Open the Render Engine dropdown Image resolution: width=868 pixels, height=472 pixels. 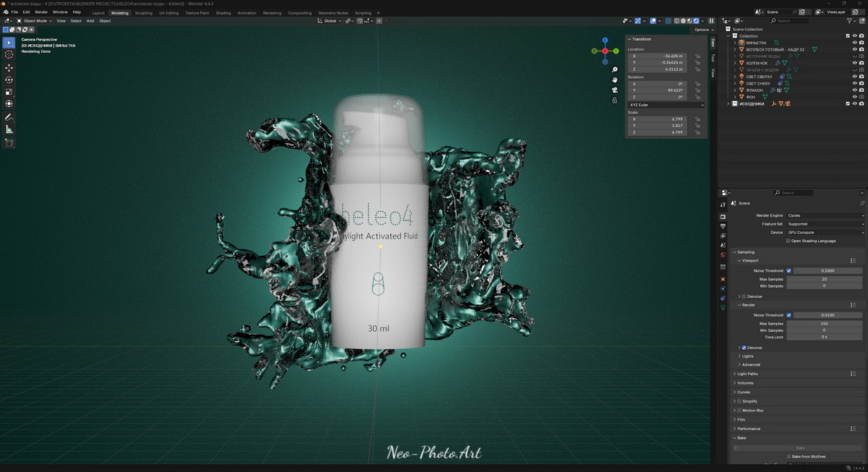(x=825, y=215)
